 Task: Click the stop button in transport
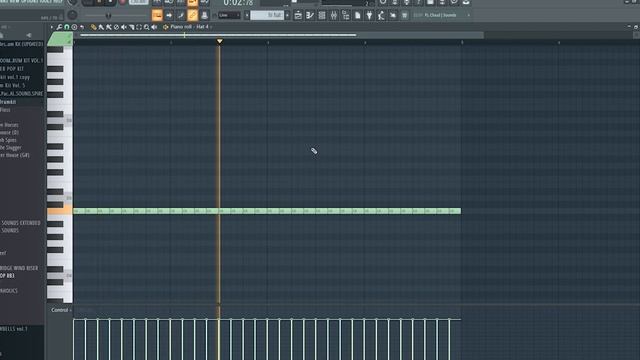pos(110,2)
